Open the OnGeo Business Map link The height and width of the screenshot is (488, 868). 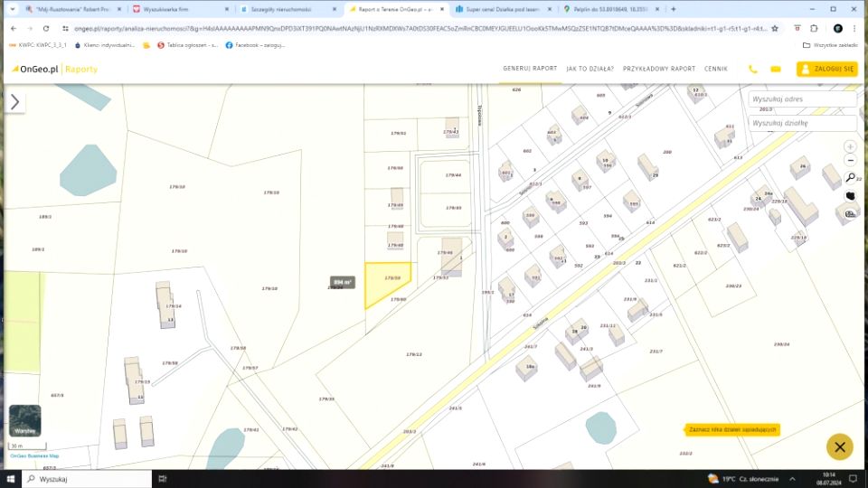pos(34,455)
